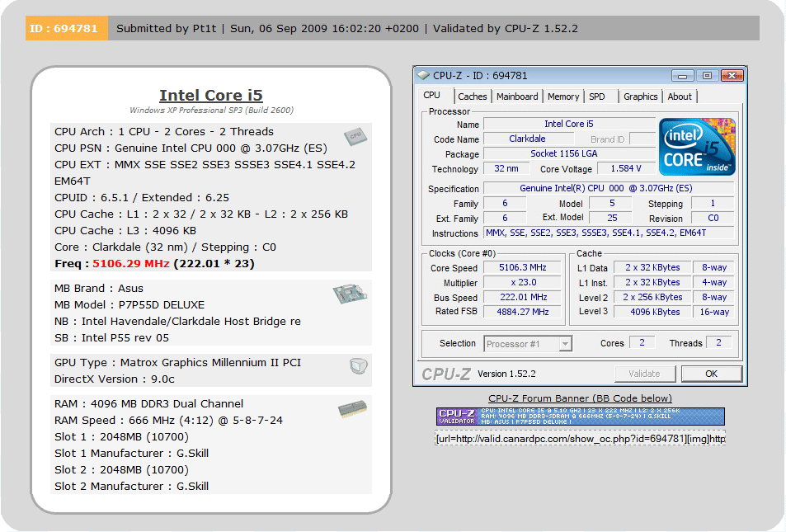Open the Memory tab
Viewport: 786px width, 532px height.
563,97
